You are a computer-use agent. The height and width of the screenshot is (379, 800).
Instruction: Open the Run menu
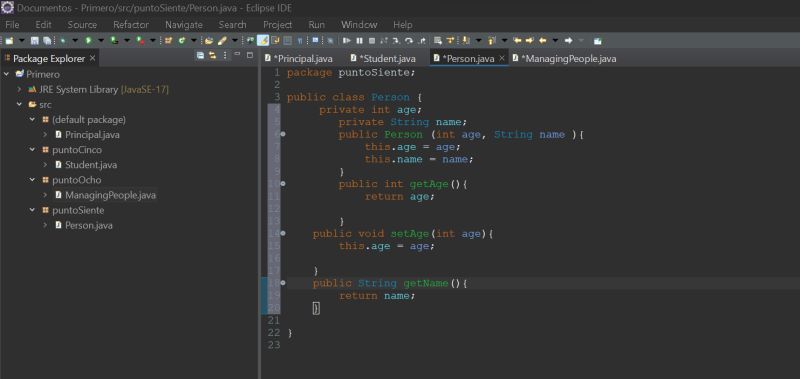(316, 24)
